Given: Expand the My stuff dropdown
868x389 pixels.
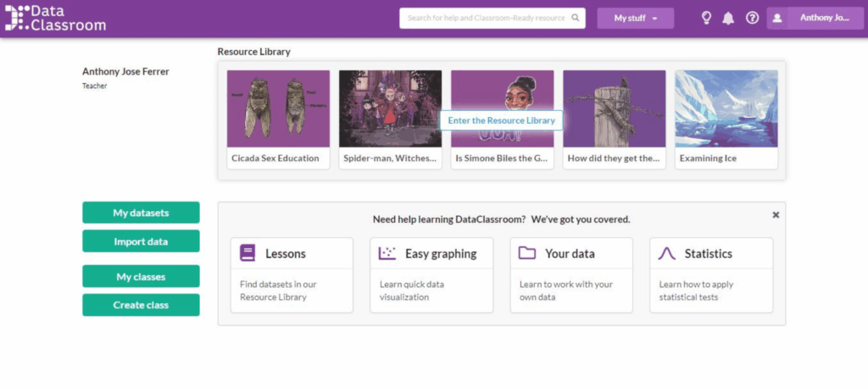Looking at the screenshot, I should pyautogui.click(x=636, y=19).
